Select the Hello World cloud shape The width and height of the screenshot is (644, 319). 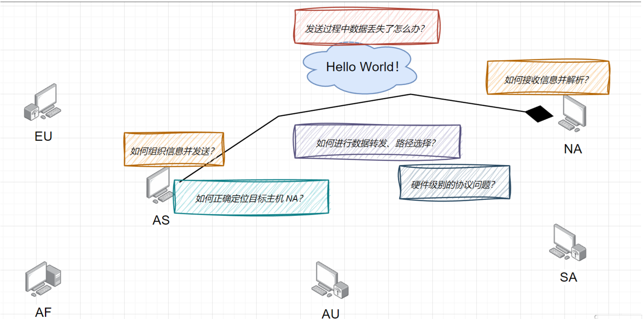(x=361, y=67)
